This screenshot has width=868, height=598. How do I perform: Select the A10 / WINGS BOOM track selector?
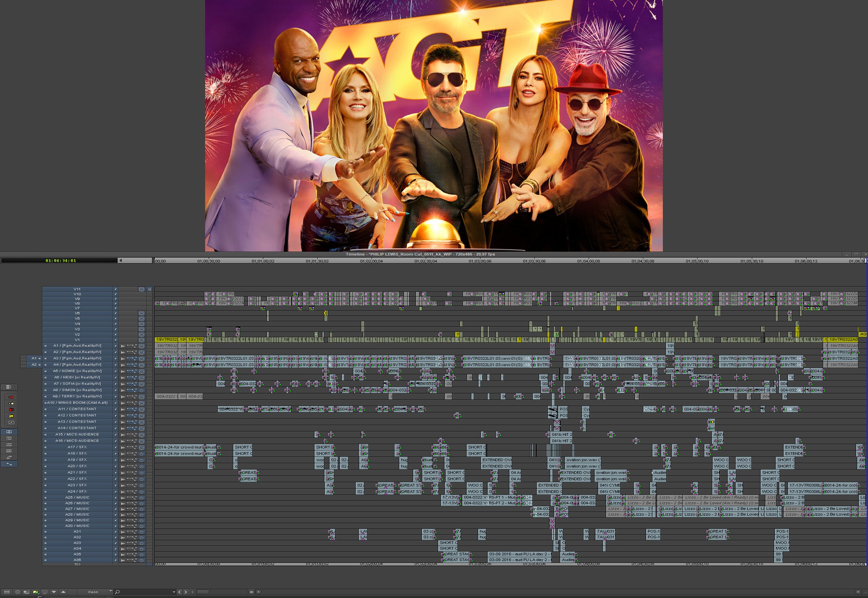77,403
